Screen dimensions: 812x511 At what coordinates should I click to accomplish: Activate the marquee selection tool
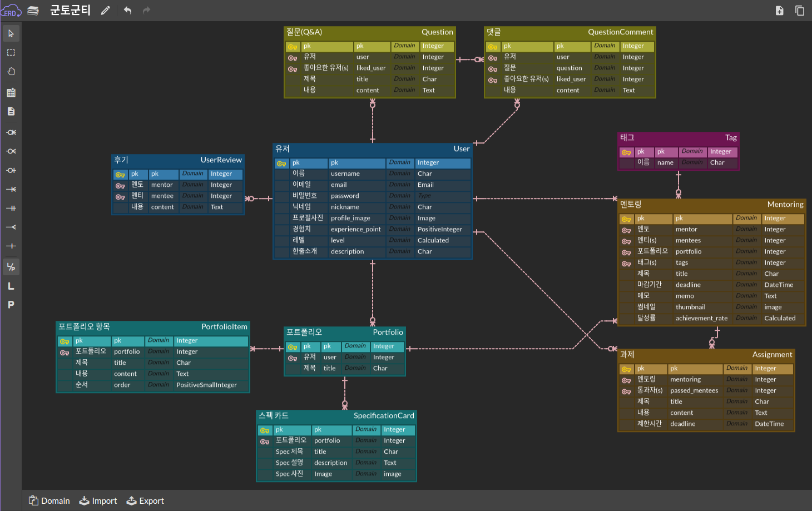point(11,52)
